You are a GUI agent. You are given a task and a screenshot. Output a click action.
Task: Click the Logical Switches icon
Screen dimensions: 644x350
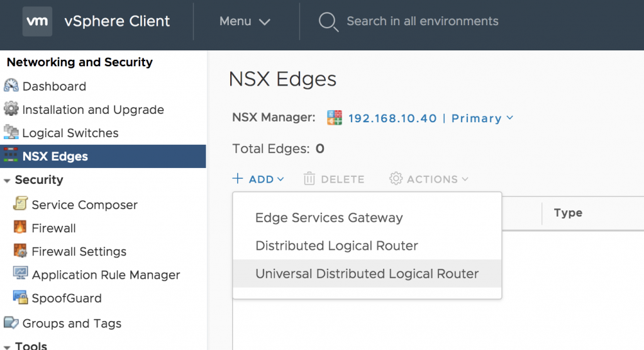[x=11, y=132]
